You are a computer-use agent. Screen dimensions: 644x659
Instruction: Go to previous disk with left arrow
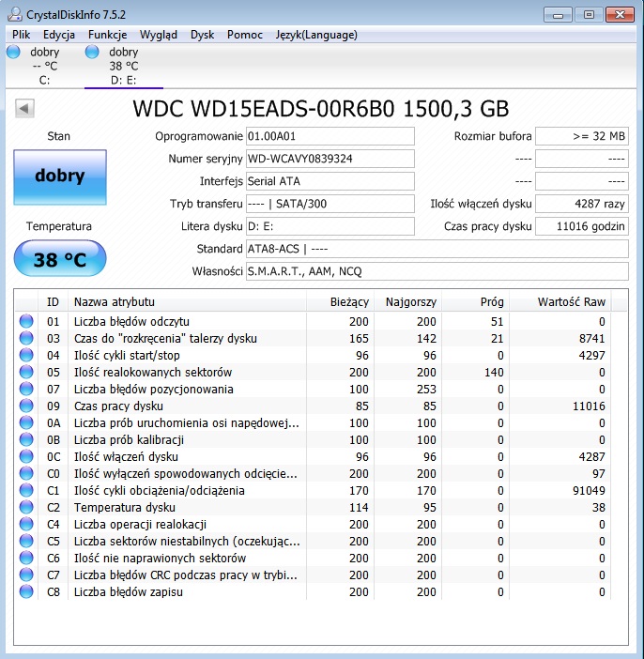click(x=24, y=109)
